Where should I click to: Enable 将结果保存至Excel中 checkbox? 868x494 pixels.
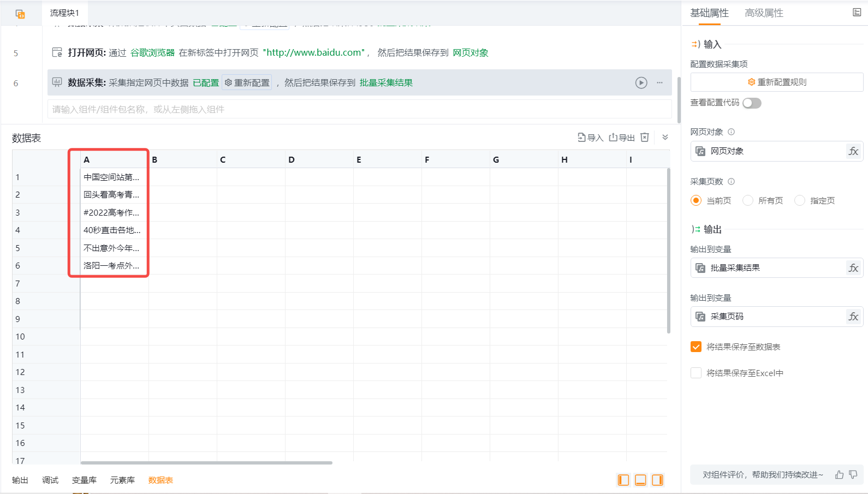(x=696, y=373)
